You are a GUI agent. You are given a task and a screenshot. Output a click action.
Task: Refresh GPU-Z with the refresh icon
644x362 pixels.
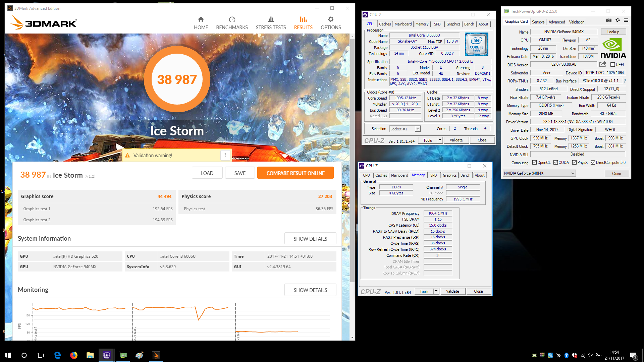618,20
